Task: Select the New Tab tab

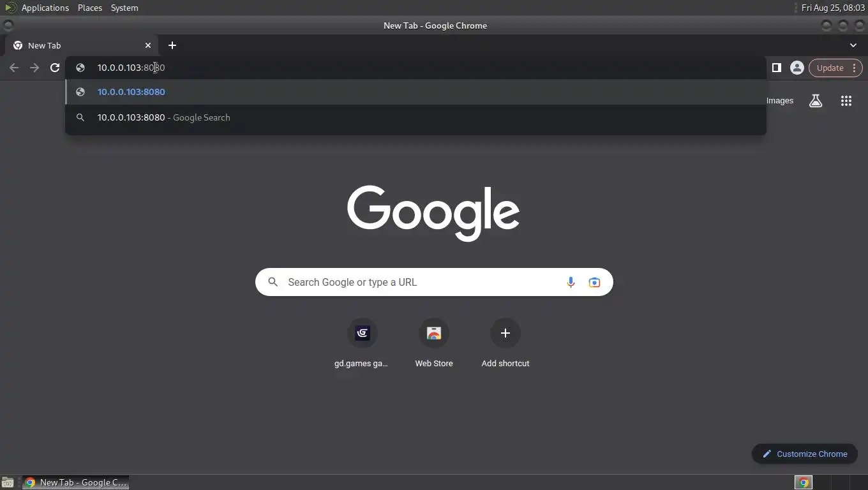Action: pos(82,45)
